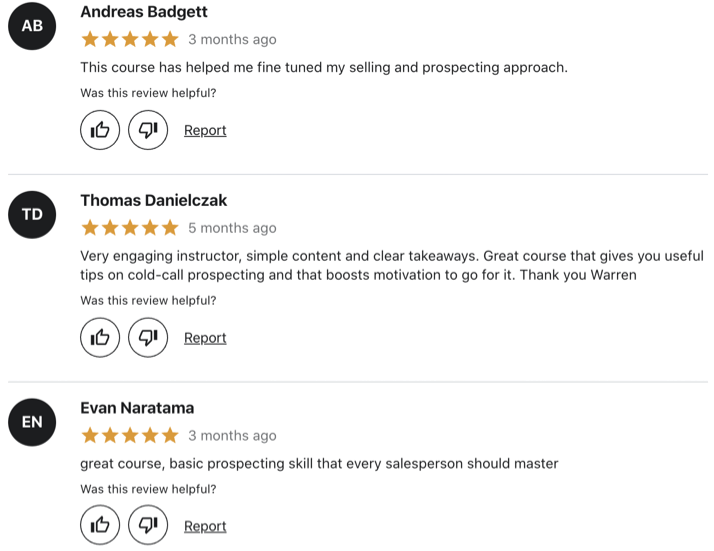This screenshot has height=551, width=714.
Task: Open the TD profile avatar
Action: click(32, 214)
